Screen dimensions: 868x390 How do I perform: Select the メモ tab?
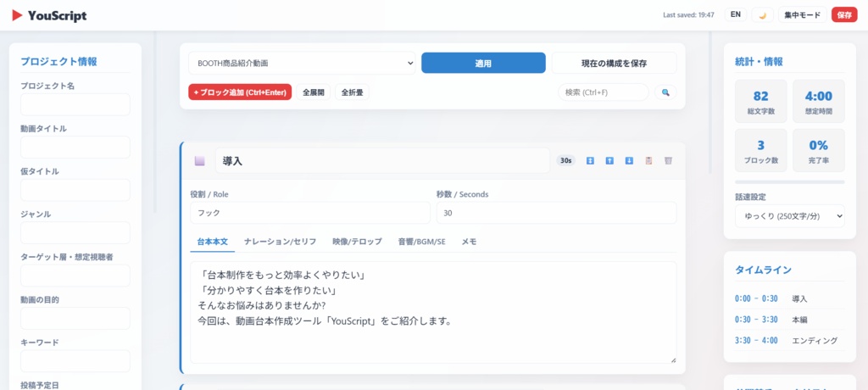pyautogui.click(x=469, y=242)
